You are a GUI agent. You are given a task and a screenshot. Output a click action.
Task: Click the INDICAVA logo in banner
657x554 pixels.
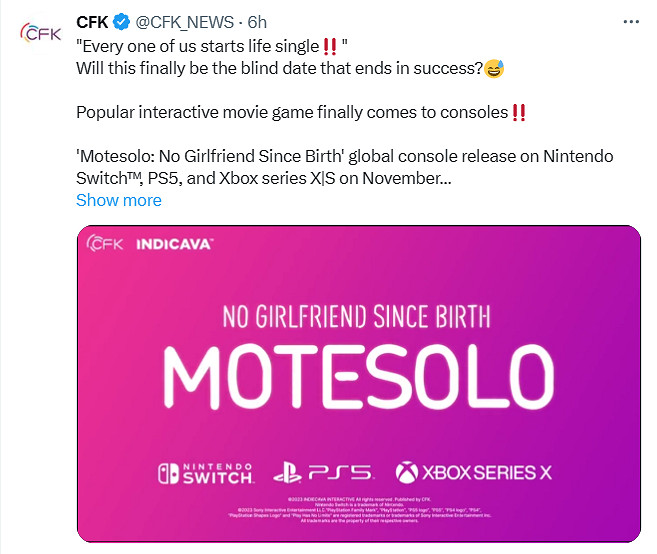point(173,243)
